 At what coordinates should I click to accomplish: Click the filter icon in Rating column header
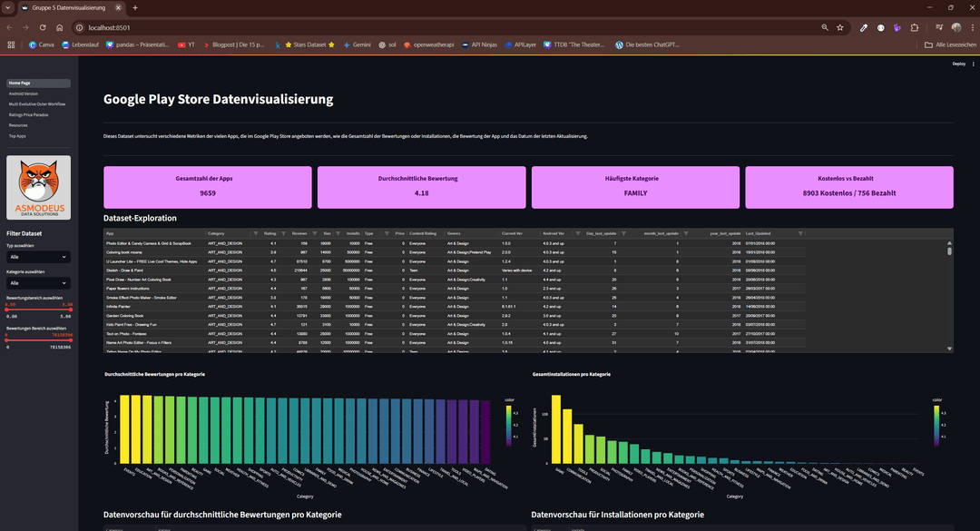pos(282,233)
